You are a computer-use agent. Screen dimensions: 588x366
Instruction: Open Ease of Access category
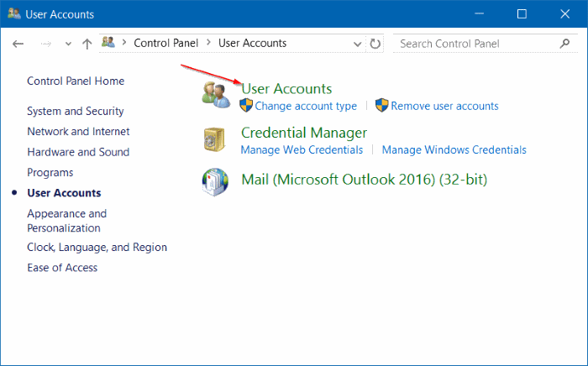[x=62, y=268]
